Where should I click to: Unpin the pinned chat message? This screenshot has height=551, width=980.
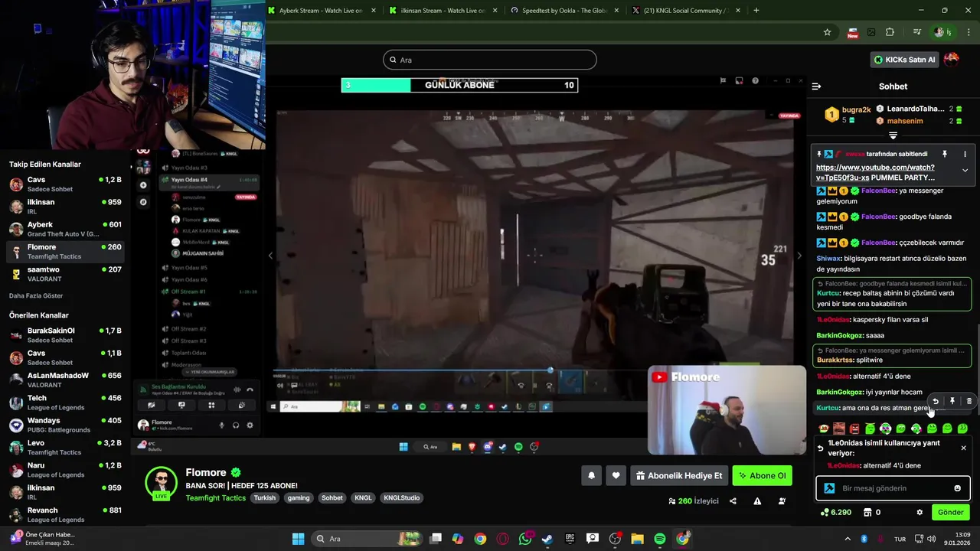click(945, 154)
